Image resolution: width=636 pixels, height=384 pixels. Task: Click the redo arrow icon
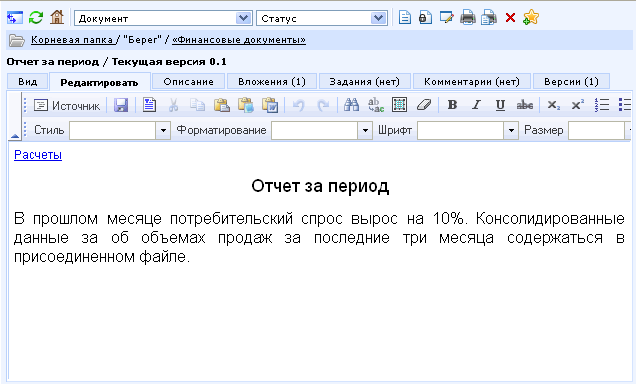click(323, 105)
